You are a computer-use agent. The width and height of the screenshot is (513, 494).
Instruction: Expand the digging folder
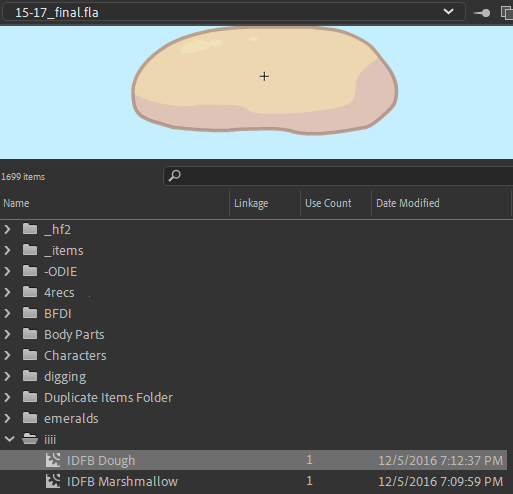tap(7, 376)
